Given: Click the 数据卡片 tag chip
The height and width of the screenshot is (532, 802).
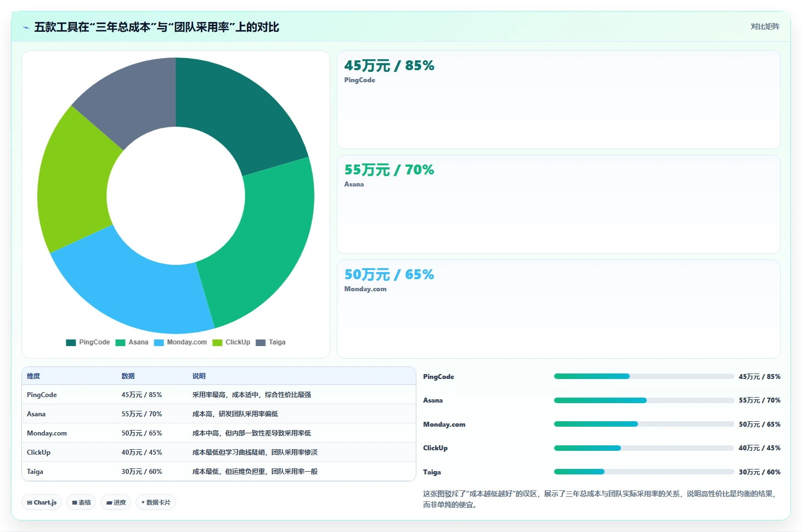Looking at the screenshot, I should [x=156, y=502].
